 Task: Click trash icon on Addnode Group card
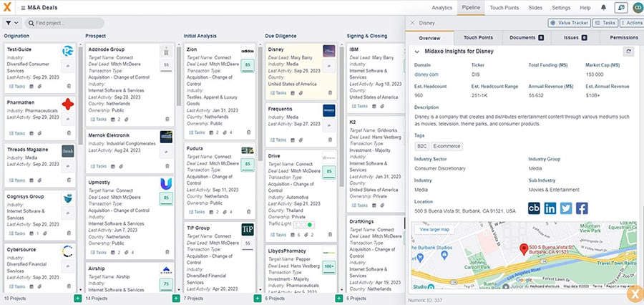[x=167, y=119]
